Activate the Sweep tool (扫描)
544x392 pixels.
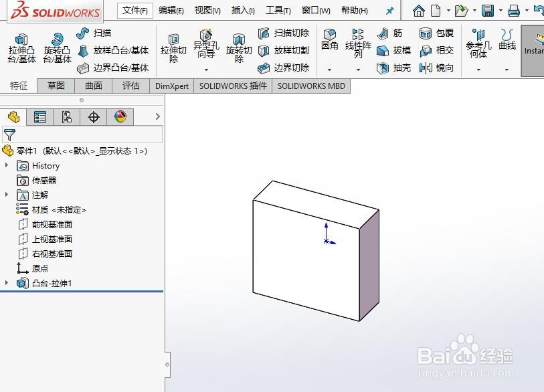[94, 33]
